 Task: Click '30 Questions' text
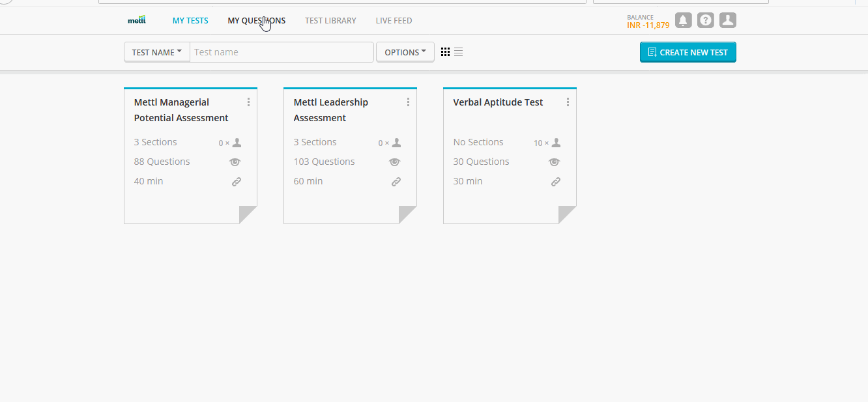(x=482, y=162)
